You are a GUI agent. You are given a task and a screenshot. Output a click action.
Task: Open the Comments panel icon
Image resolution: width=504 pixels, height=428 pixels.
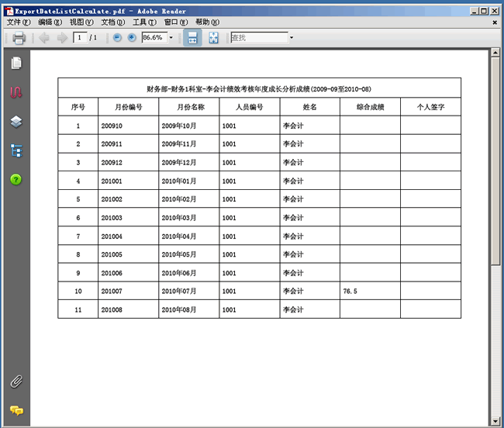16,410
